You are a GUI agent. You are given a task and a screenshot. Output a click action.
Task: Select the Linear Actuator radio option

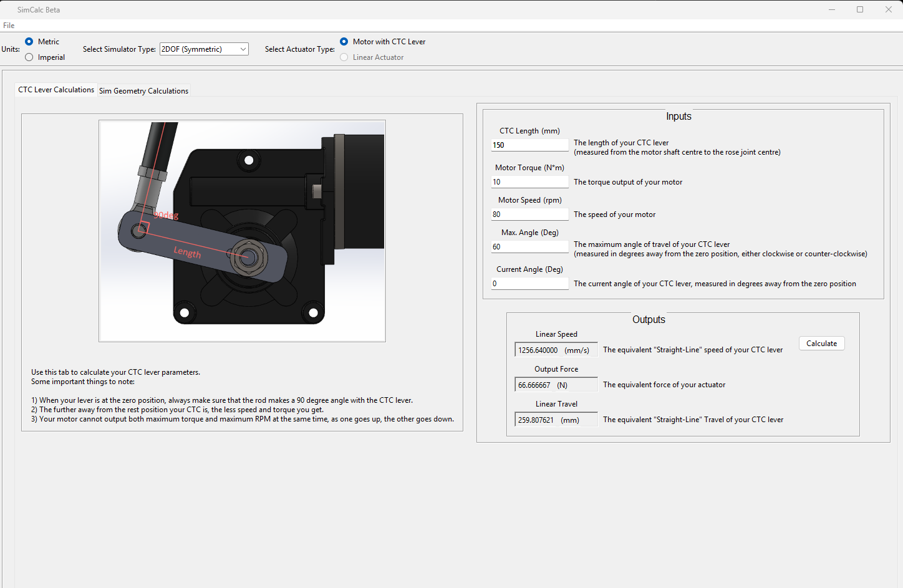click(x=344, y=57)
